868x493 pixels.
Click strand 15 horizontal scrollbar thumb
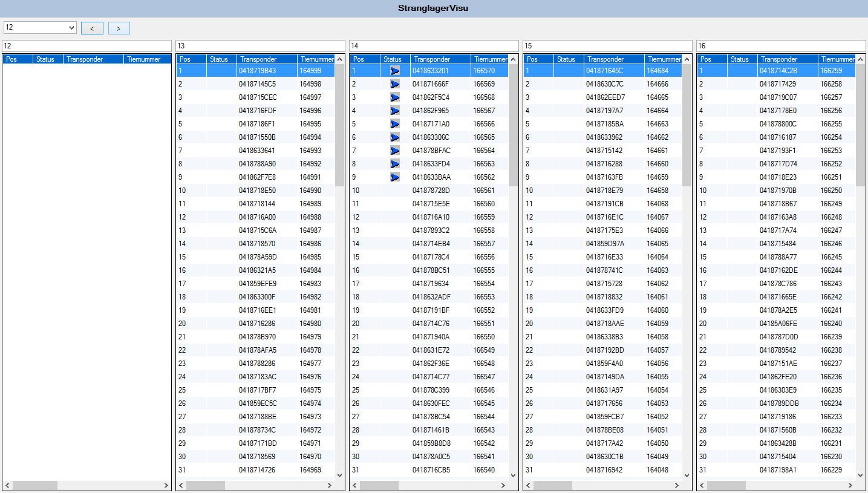552,485
